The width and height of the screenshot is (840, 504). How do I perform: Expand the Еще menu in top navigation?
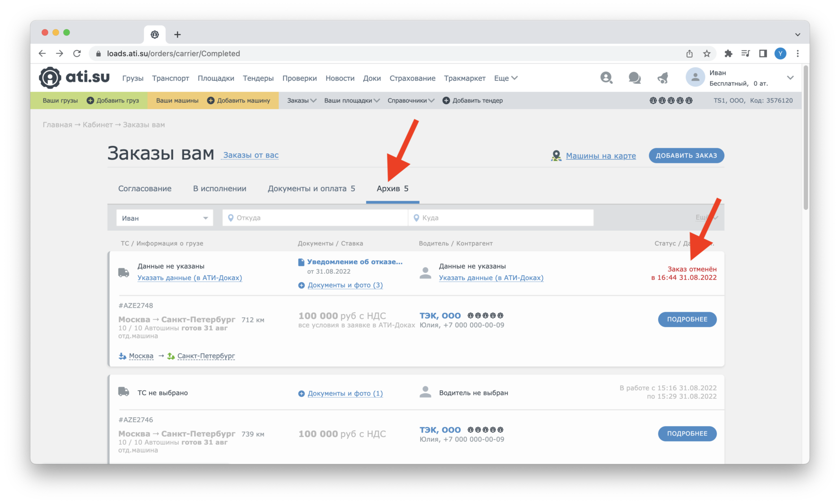coord(505,78)
